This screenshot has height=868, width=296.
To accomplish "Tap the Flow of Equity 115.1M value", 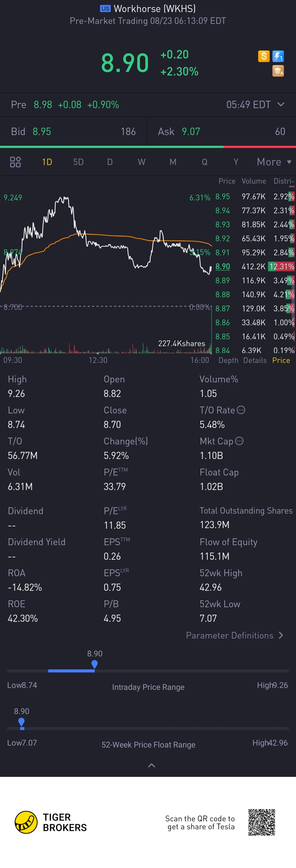I will (x=215, y=556).
